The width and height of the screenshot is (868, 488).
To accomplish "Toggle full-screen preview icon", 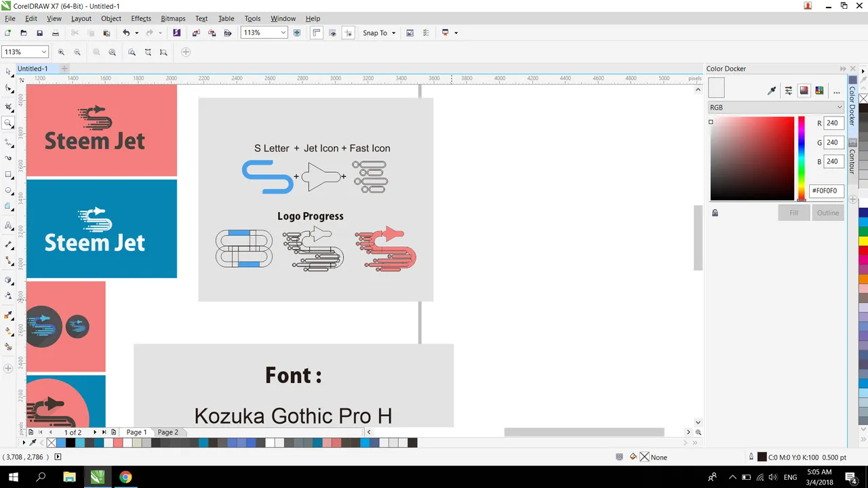I will point(296,33).
